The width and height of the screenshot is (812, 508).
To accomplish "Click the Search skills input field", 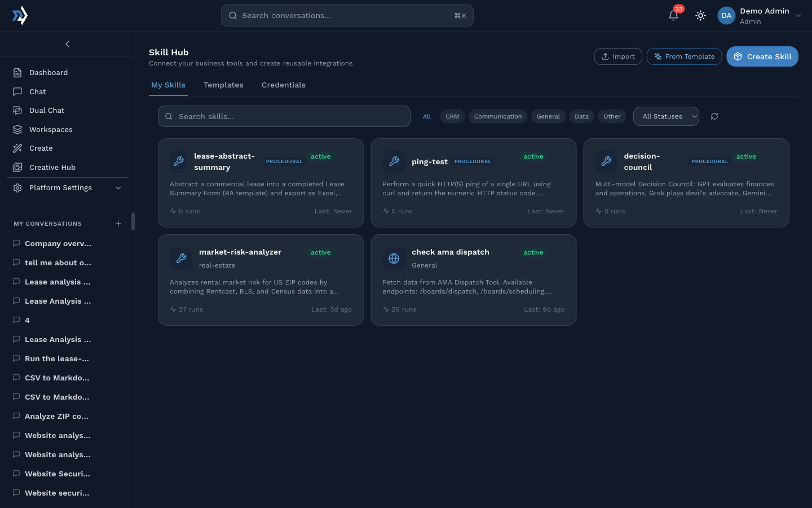I will click(x=284, y=116).
